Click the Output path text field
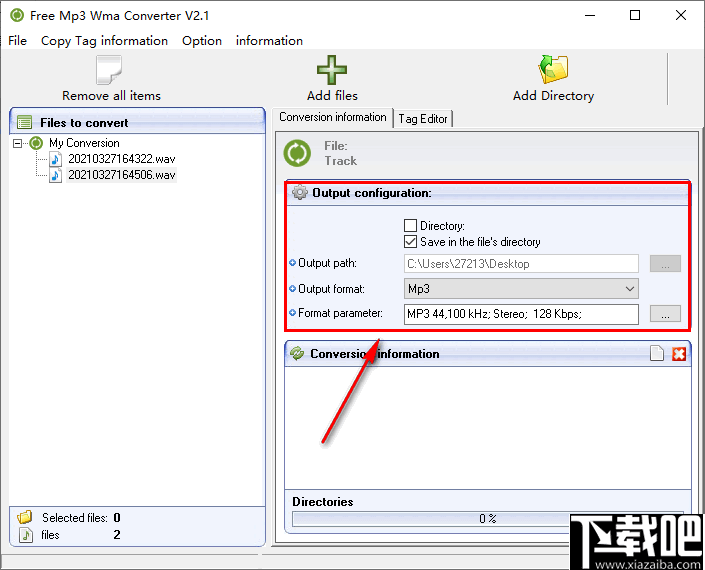The width and height of the screenshot is (705, 570). [521, 263]
